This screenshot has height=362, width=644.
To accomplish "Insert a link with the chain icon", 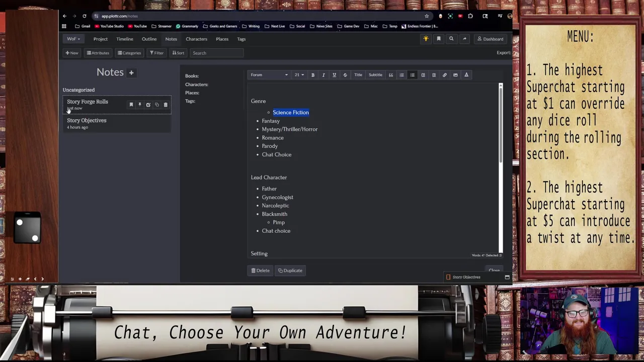I will [444, 75].
